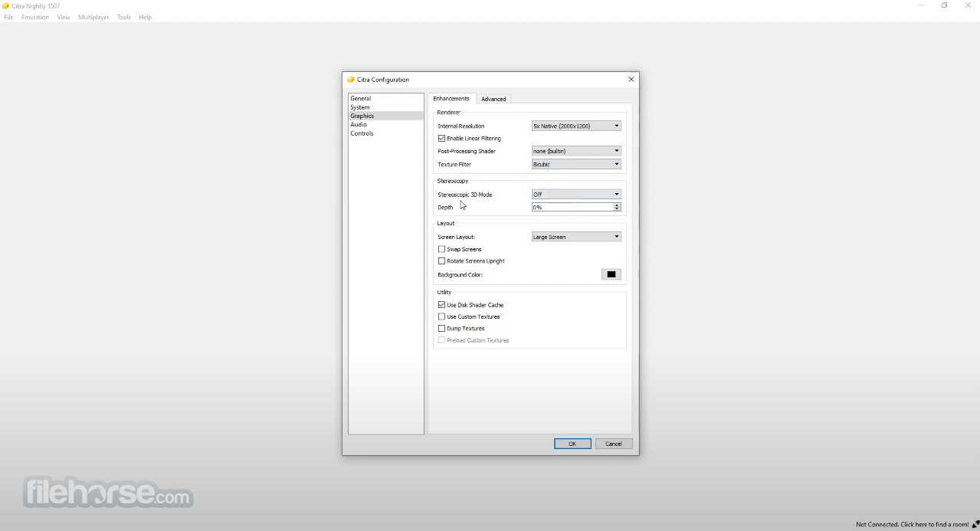Viewport: 980px width, 531px height.
Task: Click Cancel in the configuration dialog
Action: coord(614,444)
